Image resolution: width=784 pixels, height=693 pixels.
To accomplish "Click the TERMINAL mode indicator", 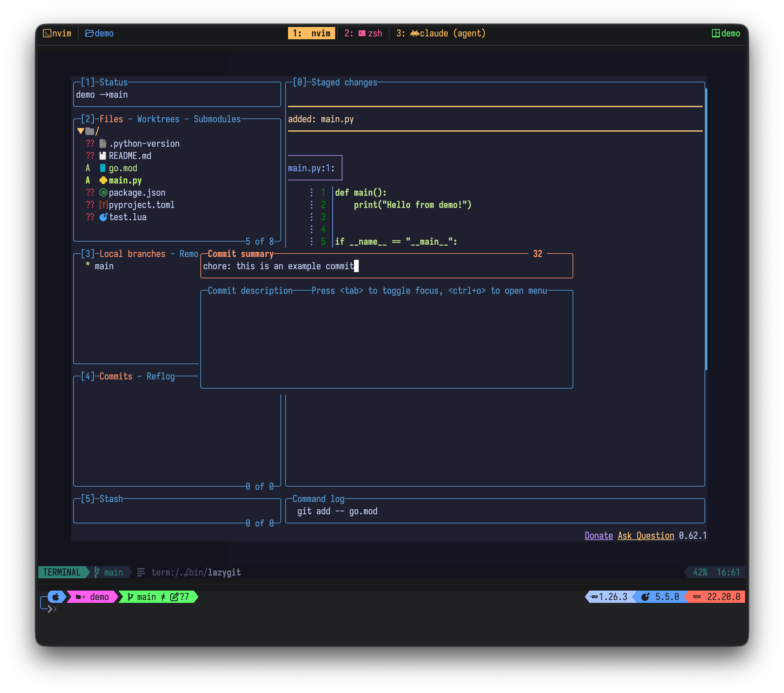I will (x=61, y=572).
